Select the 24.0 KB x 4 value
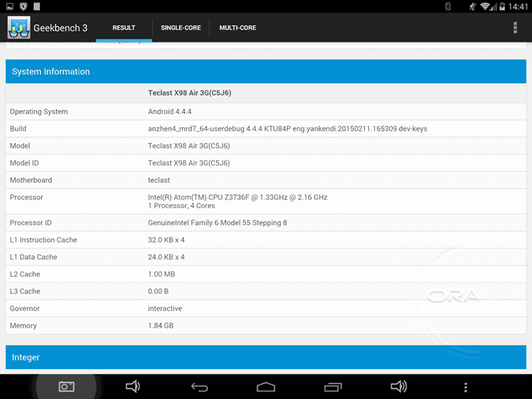This screenshot has width=532, height=399. pos(166,257)
